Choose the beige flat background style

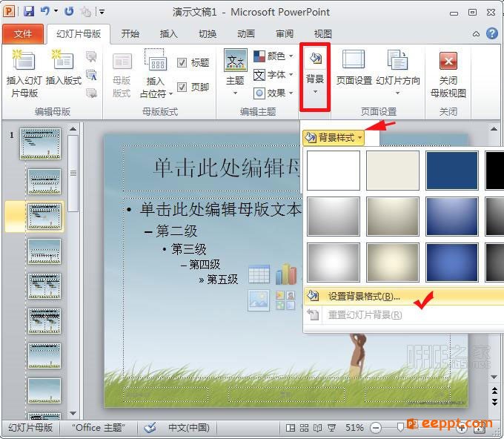(x=393, y=171)
